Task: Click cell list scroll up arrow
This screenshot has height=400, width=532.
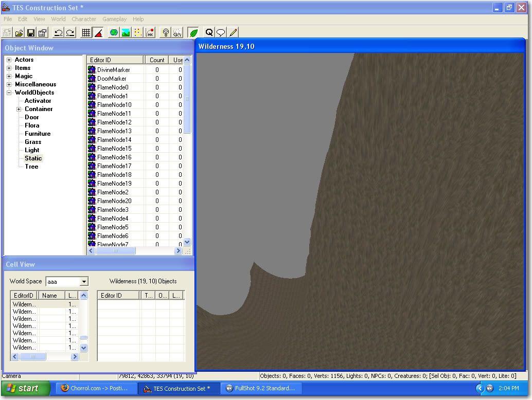Action: coord(84,296)
